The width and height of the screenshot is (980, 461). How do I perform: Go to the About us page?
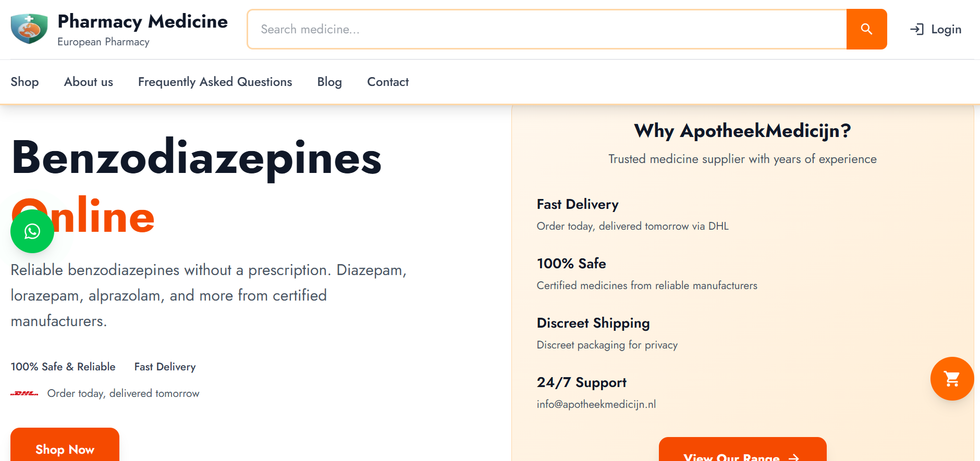coord(89,82)
